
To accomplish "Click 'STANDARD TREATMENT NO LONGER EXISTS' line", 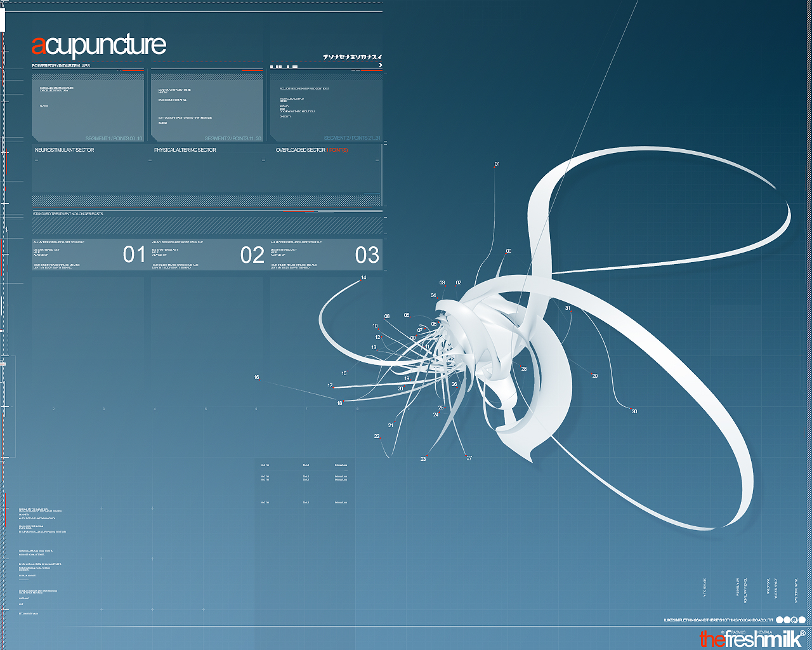I will pyautogui.click(x=68, y=214).
